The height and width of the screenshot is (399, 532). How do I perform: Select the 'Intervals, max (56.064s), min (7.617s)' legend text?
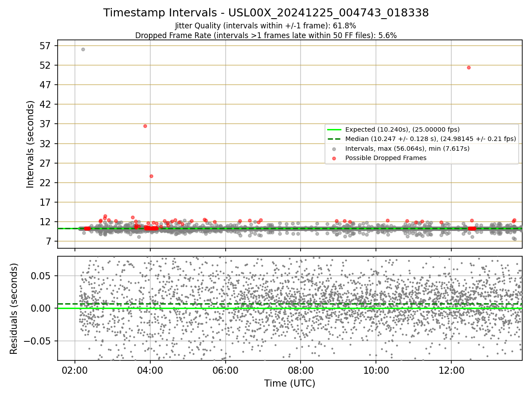(x=407, y=149)
